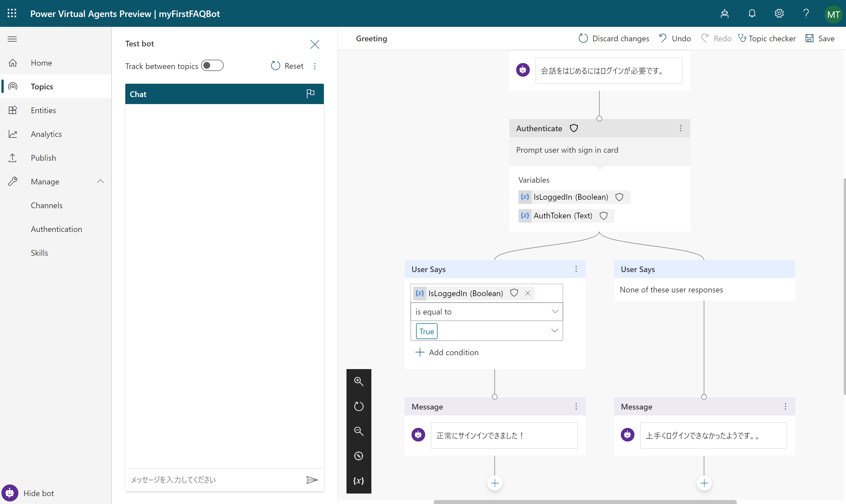Open the help question mark
846x504 pixels.
(806, 14)
